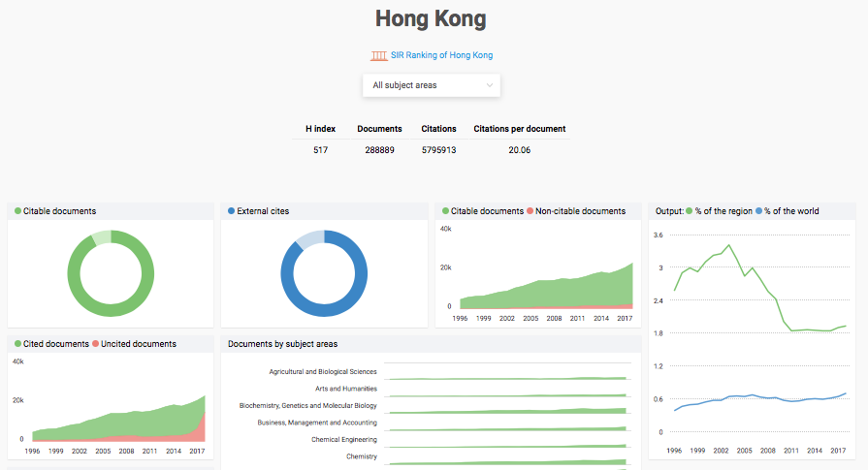
Task: Click the % of the region legend marker
Action: coord(690,211)
